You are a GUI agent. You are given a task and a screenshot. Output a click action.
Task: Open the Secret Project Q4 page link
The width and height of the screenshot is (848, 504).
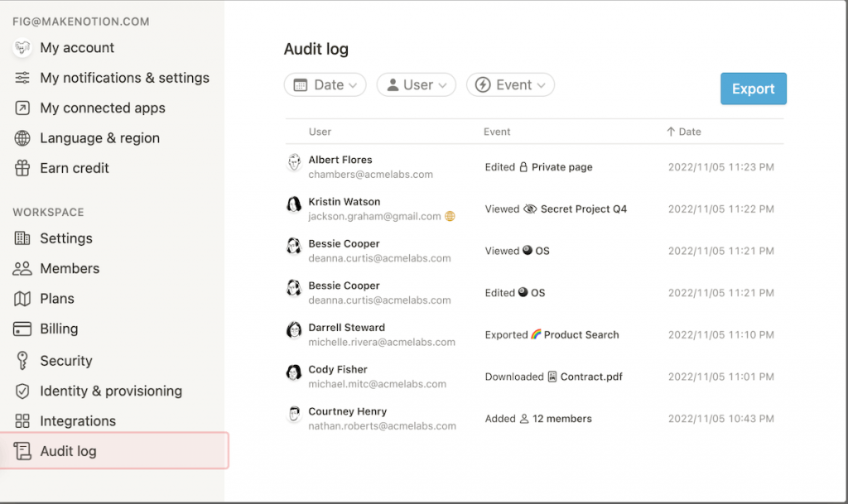click(x=583, y=209)
